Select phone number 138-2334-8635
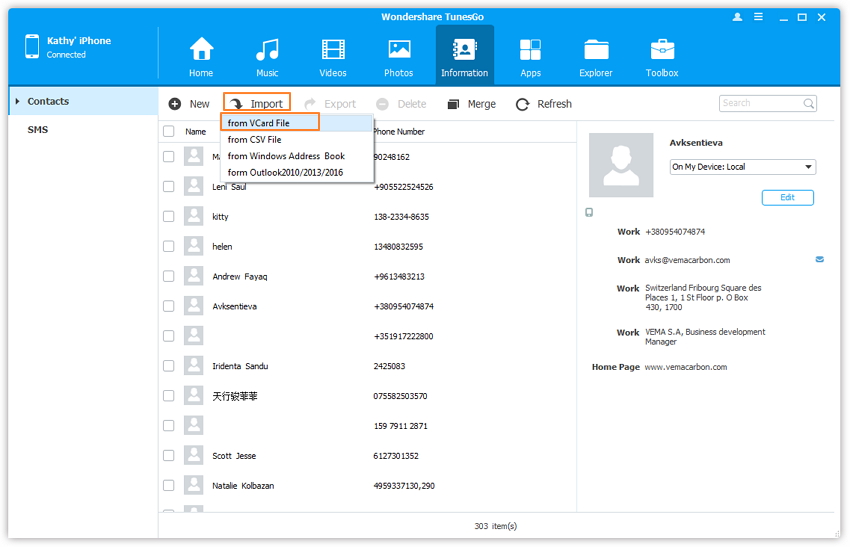The image size is (850, 547). click(401, 217)
